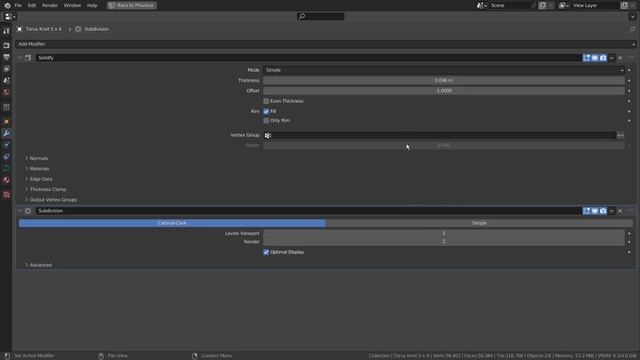
Task: Collapse the Subdivision modifier panel
Action: pyautogui.click(x=20, y=211)
